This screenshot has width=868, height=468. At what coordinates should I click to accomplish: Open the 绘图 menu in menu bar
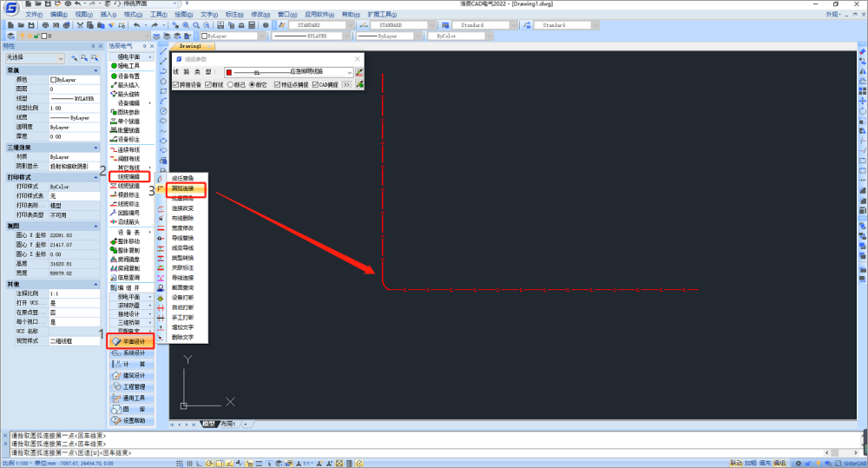[x=183, y=15]
